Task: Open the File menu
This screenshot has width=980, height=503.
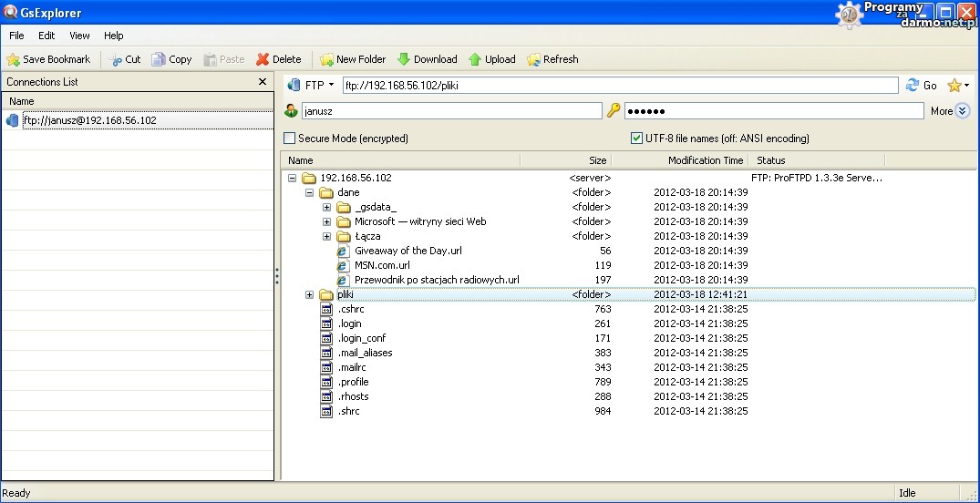Action: (16, 36)
